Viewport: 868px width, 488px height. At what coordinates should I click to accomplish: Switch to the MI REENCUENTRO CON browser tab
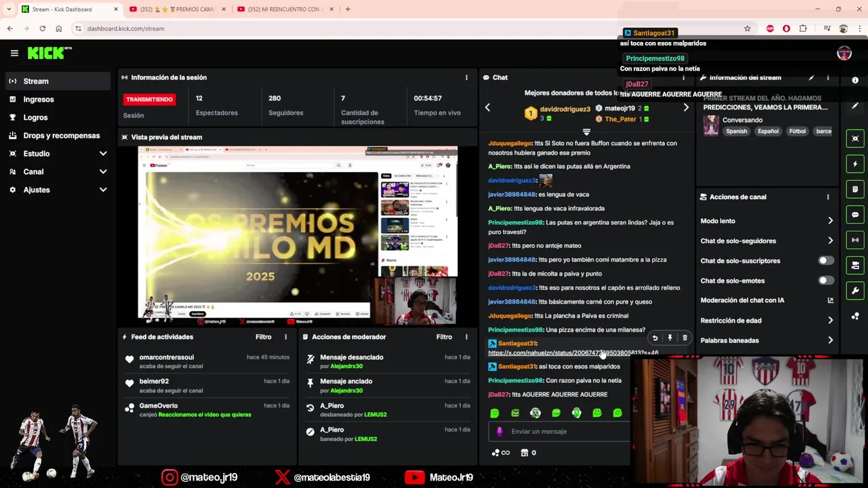(285, 9)
